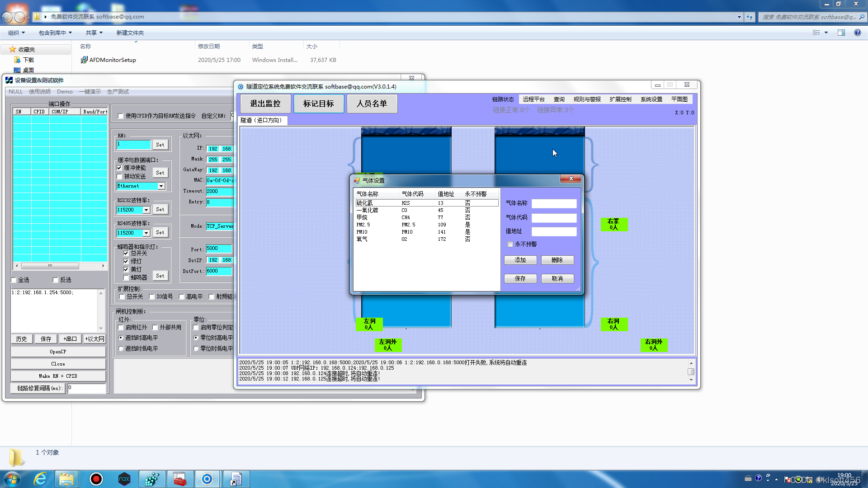The width and height of the screenshot is (868, 488).
Task: Toggle the Explorer preview pane icon
Action: (841, 33)
